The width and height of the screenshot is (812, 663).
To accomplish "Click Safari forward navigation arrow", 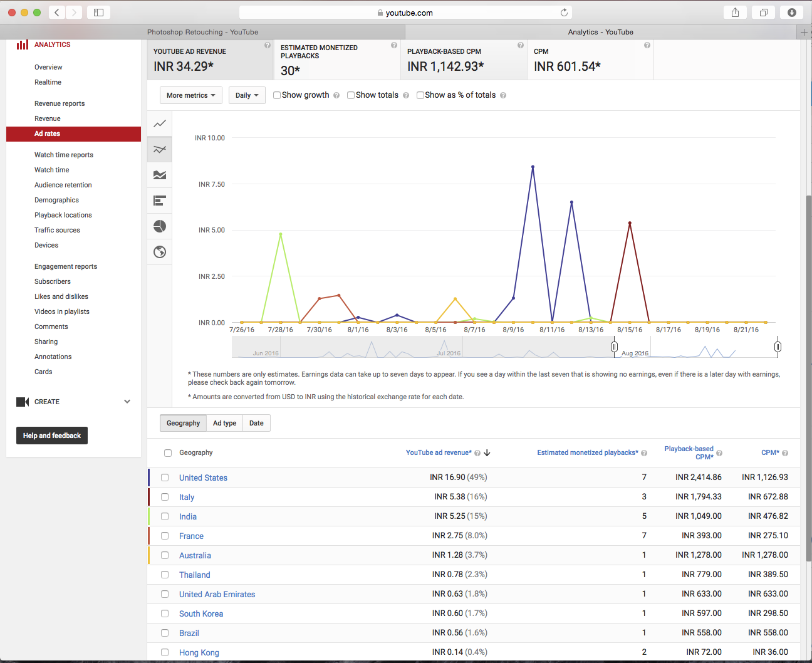I will [x=74, y=13].
